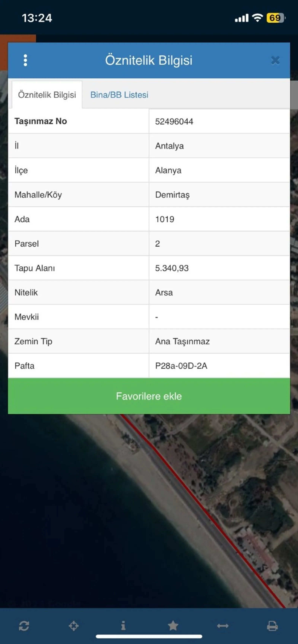
Task: Tap the print icon in bottom toolbar
Action: click(272, 626)
